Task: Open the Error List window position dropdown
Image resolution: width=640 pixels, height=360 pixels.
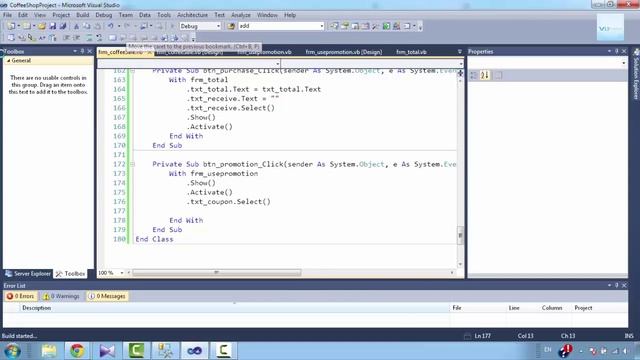Action: (609, 285)
